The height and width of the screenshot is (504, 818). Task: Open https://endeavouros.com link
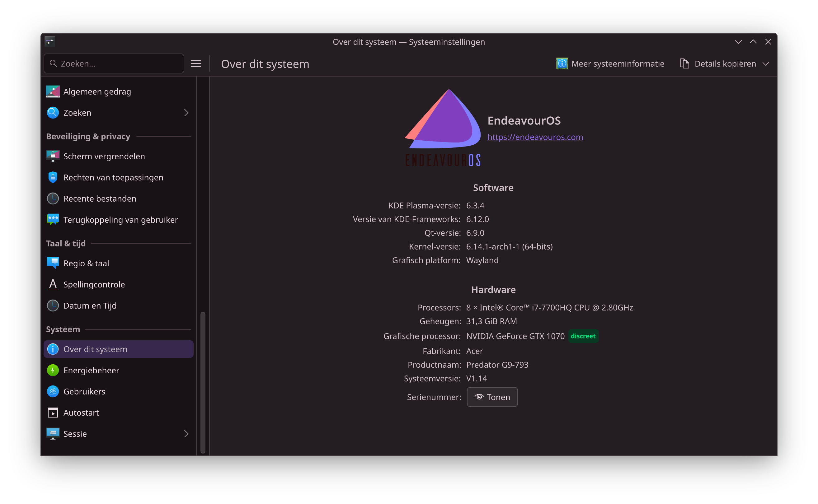[535, 137]
